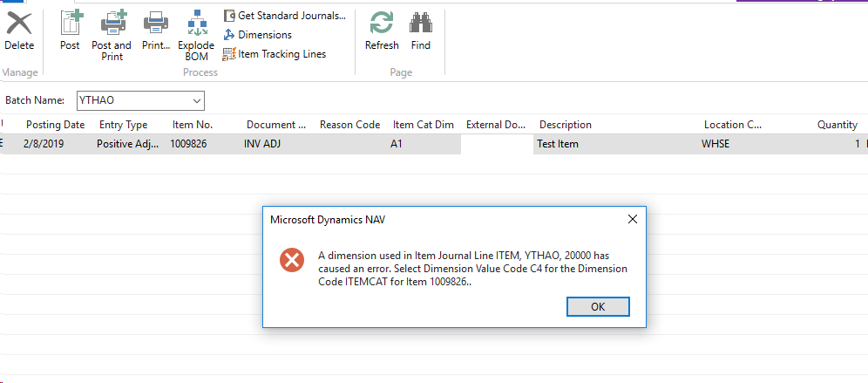Close the Microsoft Dynamics NAV dialog

point(633,220)
